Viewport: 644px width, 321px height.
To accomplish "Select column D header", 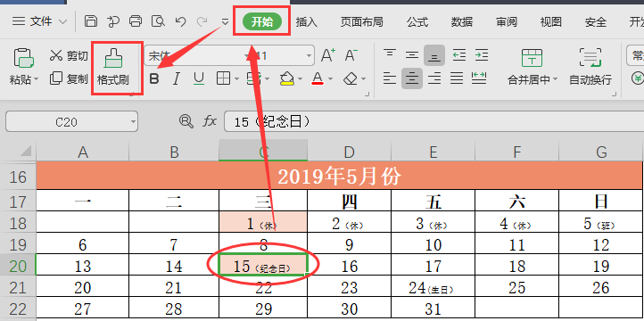I will click(349, 152).
